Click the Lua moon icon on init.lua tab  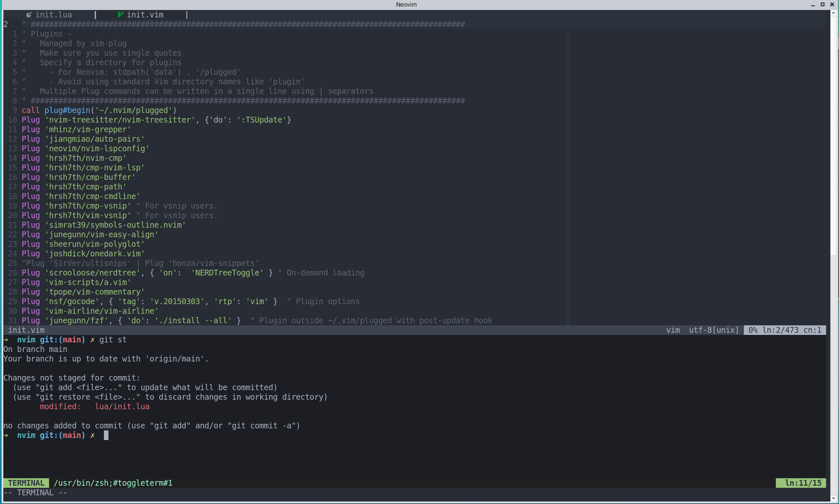[x=29, y=15]
